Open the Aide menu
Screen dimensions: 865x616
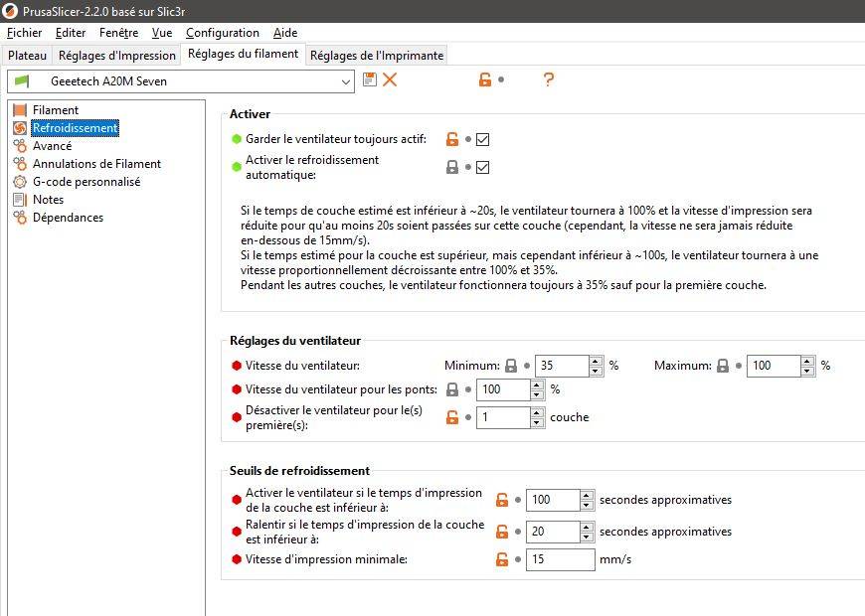(285, 33)
